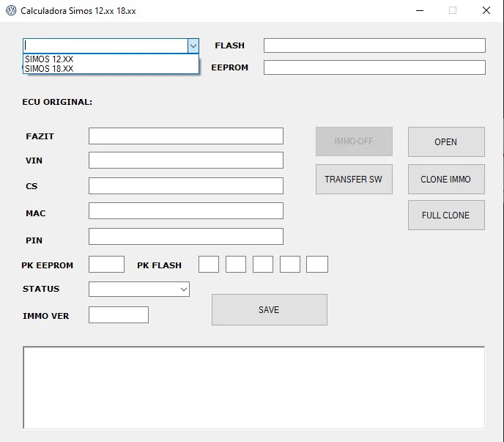Minimize the Calculadora Simos window

click(x=420, y=10)
